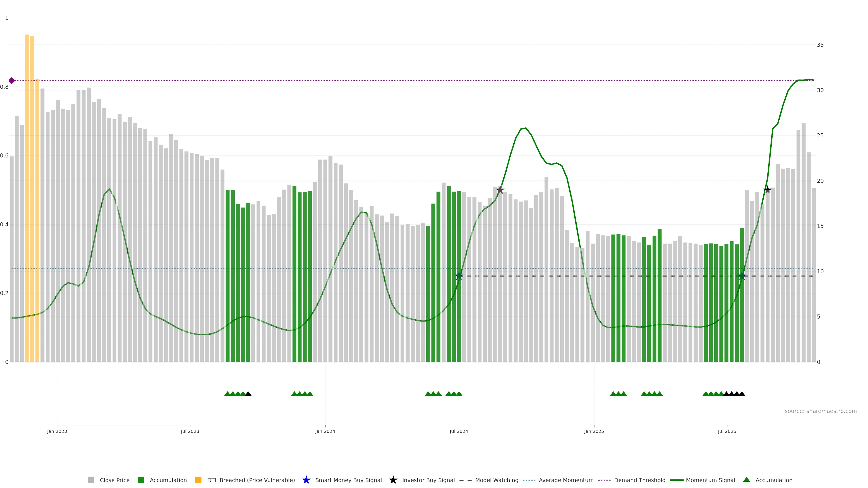Click the black star Investor Buy legend icon
The height and width of the screenshot is (488, 868).
pos(393,480)
